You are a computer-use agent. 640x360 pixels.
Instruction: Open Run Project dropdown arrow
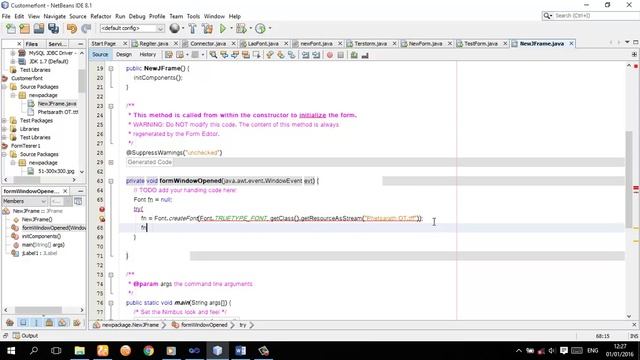coord(231,29)
